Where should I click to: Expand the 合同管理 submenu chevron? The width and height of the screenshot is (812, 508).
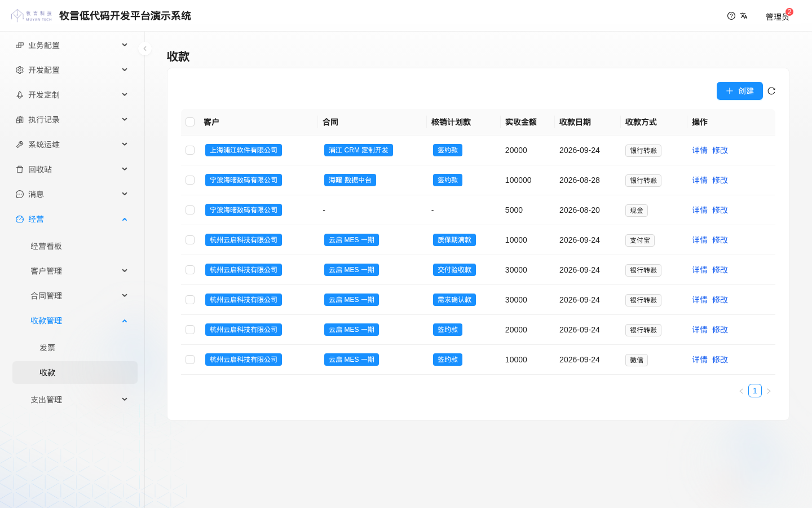[x=125, y=296]
